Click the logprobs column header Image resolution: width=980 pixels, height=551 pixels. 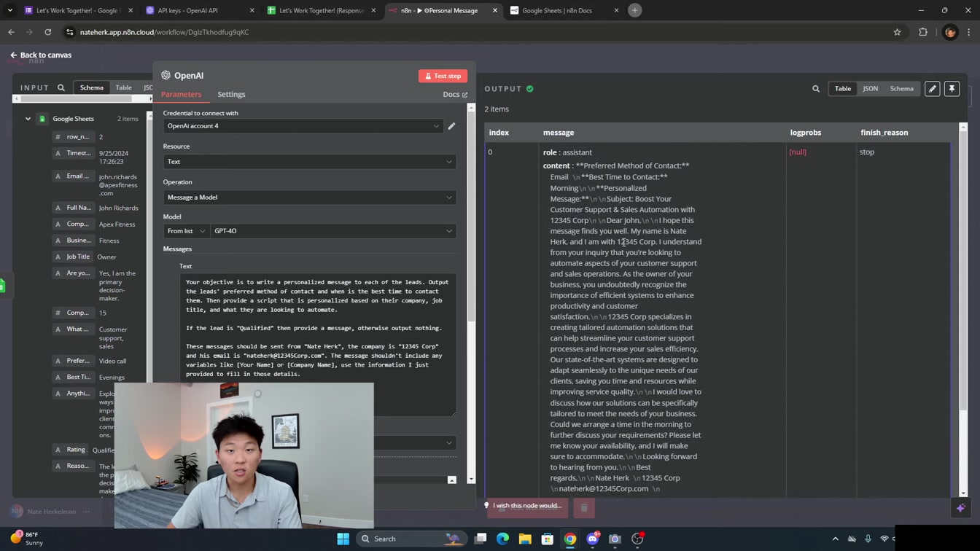click(805, 133)
